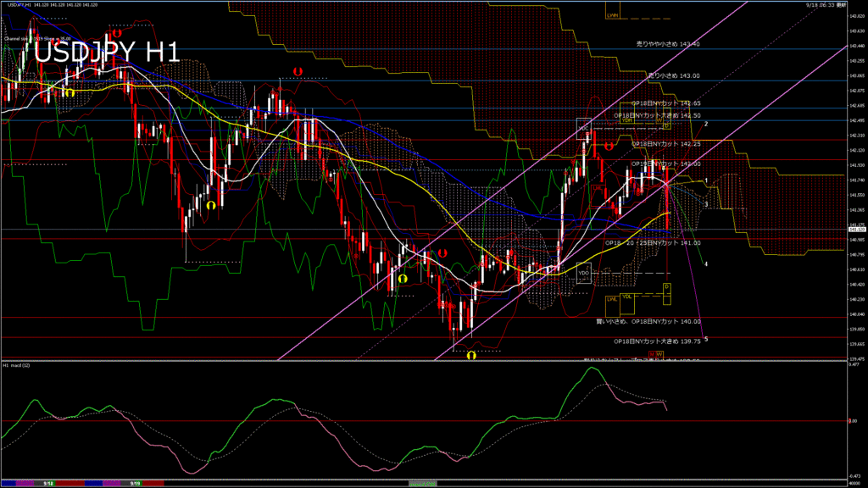The width and height of the screenshot is (868, 488).
Task: Click the W box beside the red M box
Action: pyautogui.click(x=659, y=354)
